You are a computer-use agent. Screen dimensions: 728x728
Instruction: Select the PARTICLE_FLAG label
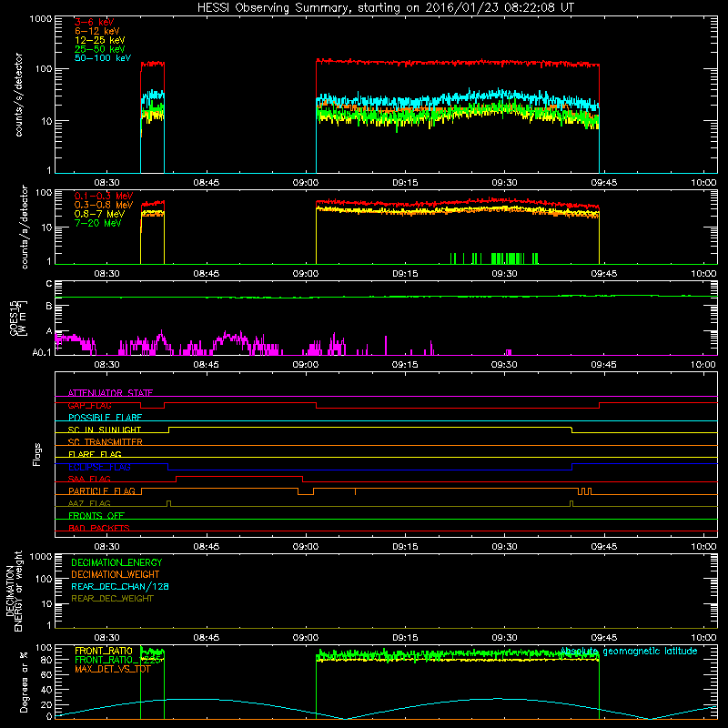[x=102, y=490]
